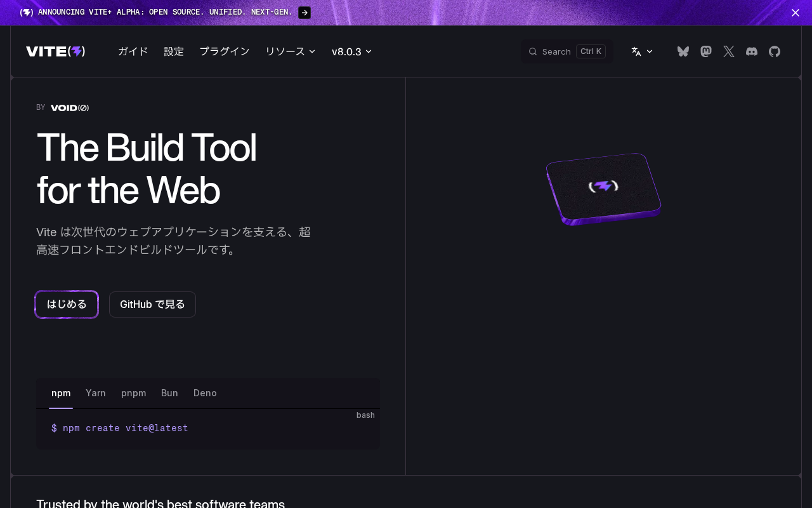This screenshot has height=508, width=812.
Task: Open the Mastodon social link icon
Action: point(705,51)
